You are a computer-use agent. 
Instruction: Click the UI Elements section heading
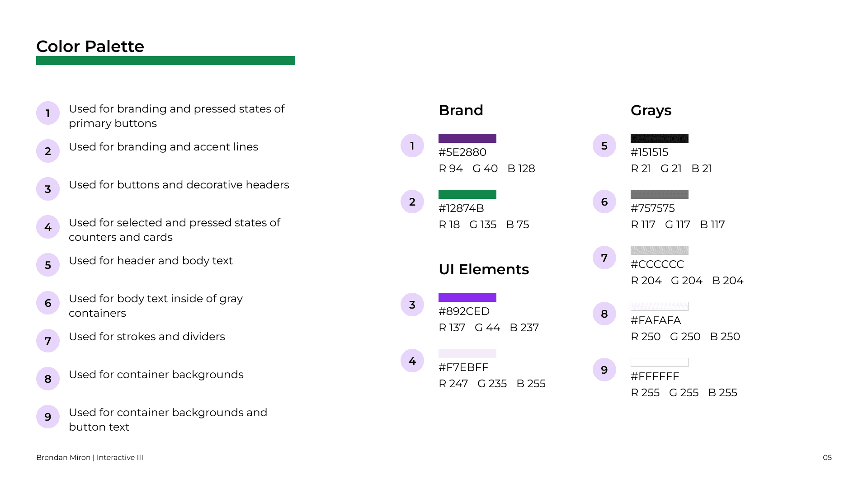point(484,269)
